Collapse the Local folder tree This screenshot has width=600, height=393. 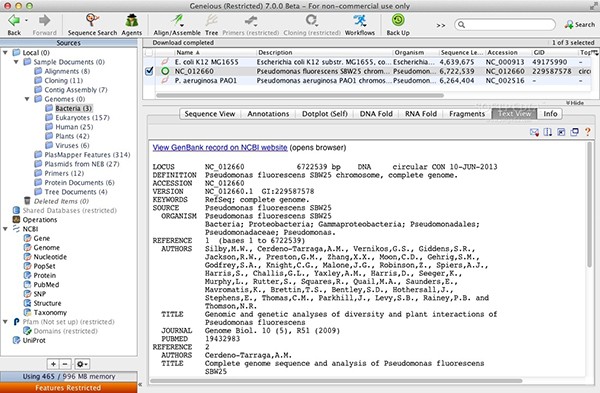coord(5,52)
